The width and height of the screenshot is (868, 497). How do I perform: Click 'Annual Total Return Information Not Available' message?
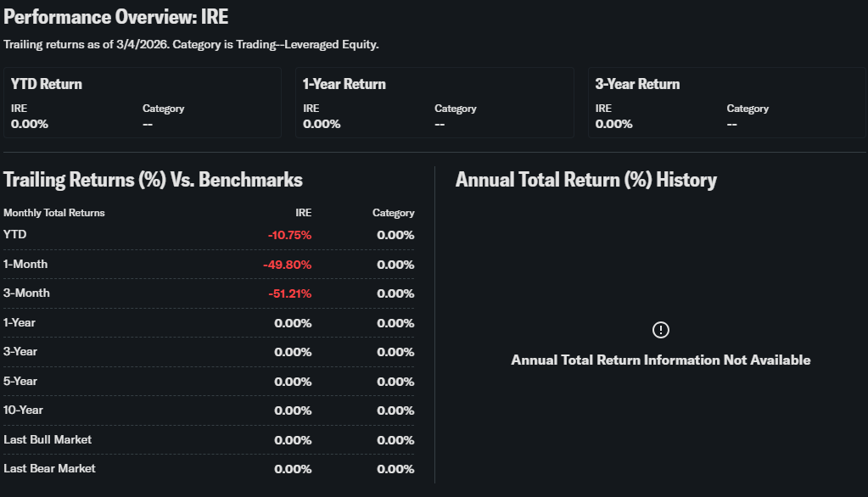coord(660,360)
